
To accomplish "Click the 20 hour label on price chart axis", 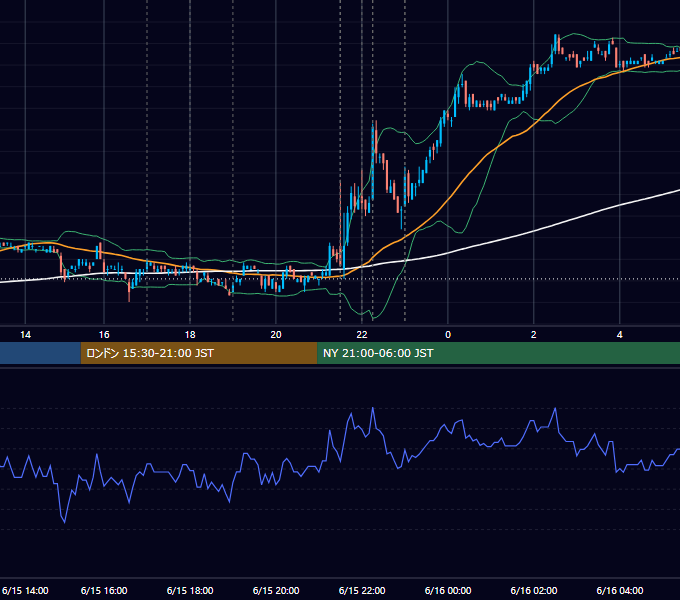I will click(276, 335).
